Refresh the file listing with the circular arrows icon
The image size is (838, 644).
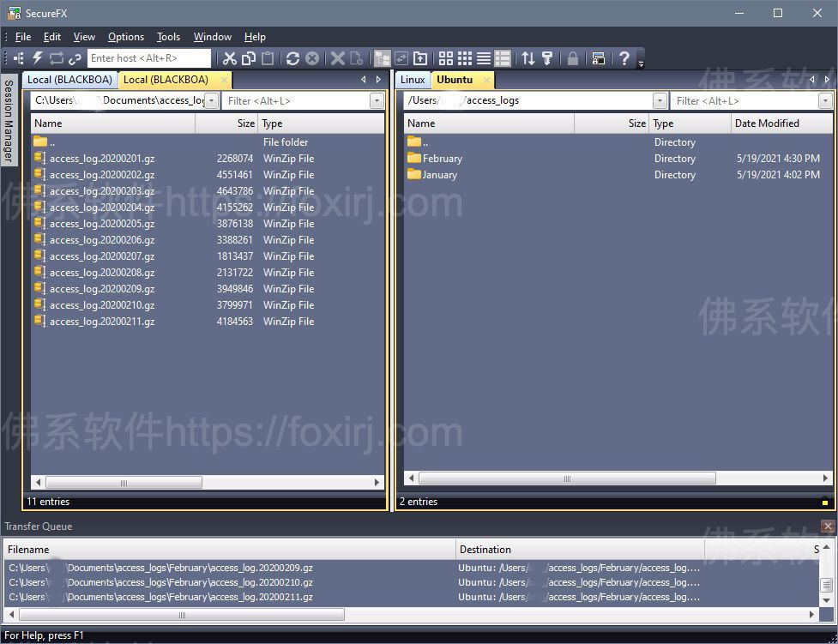pos(292,58)
